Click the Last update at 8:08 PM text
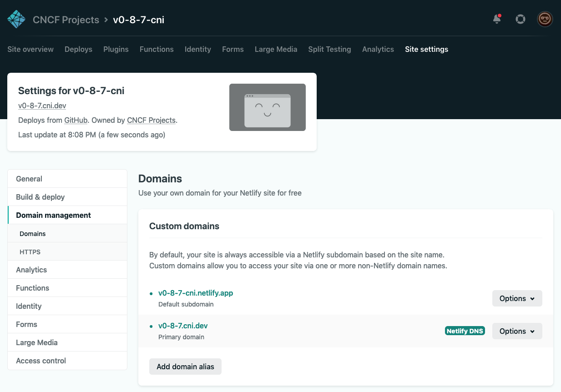Screen dimensions: 561x392 (x=91, y=135)
